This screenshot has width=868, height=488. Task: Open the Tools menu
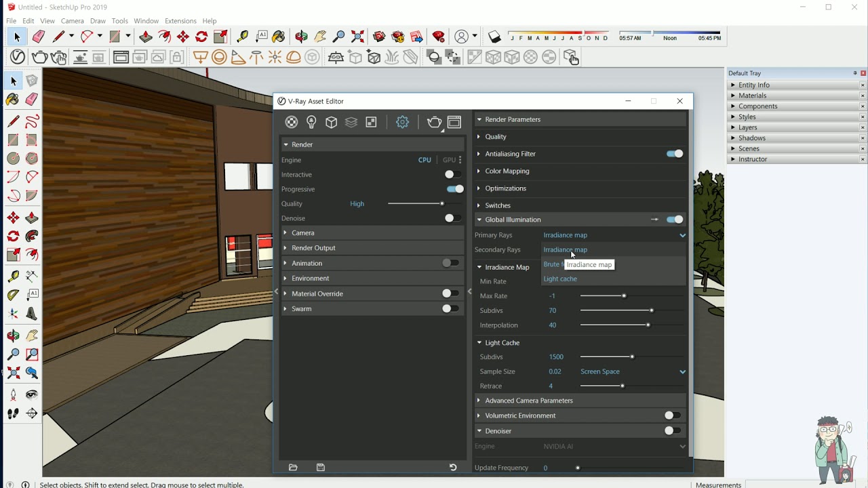pyautogui.click(x=120, y=21)
